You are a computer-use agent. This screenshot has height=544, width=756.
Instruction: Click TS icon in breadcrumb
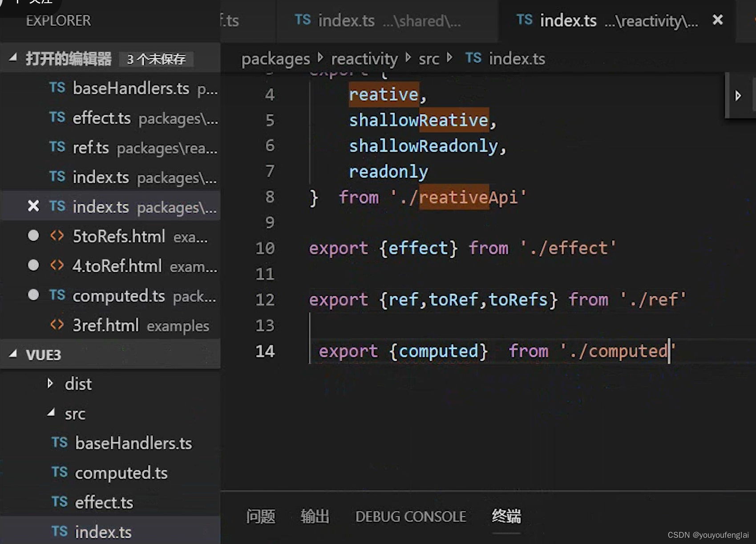pos(473,58)
